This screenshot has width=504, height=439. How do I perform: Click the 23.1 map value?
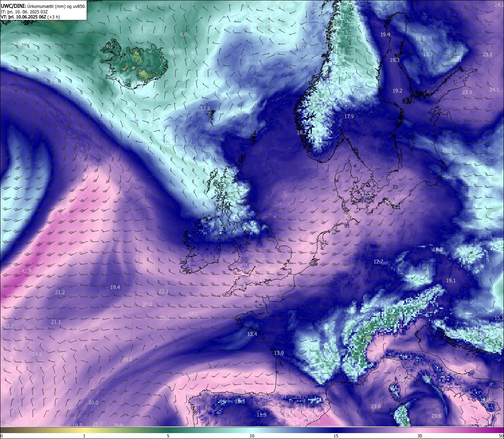pos(163,291)
